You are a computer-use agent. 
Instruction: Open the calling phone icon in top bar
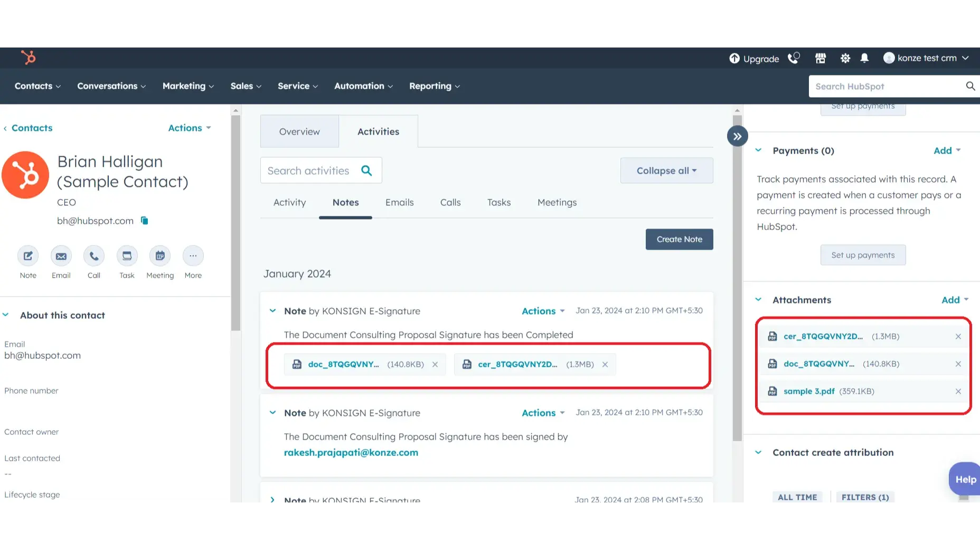click(x=793, y=58)
